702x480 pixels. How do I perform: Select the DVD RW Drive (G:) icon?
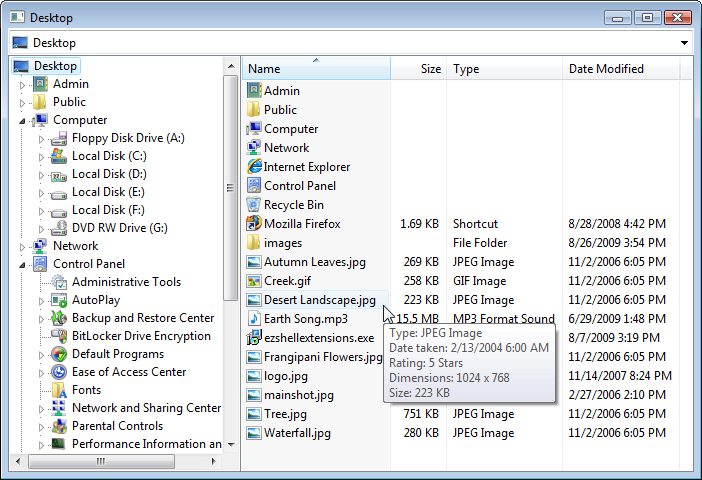click(x=59, y=228)
